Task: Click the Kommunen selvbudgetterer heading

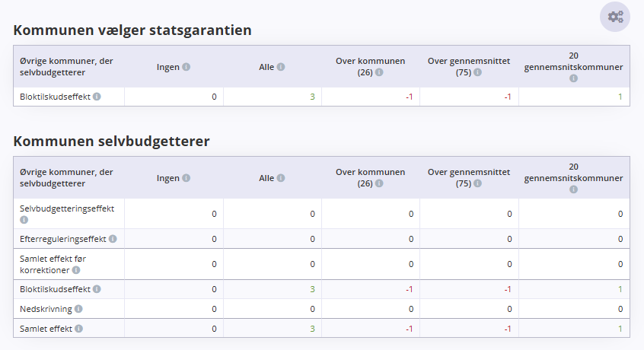Action: pos(111,142)
